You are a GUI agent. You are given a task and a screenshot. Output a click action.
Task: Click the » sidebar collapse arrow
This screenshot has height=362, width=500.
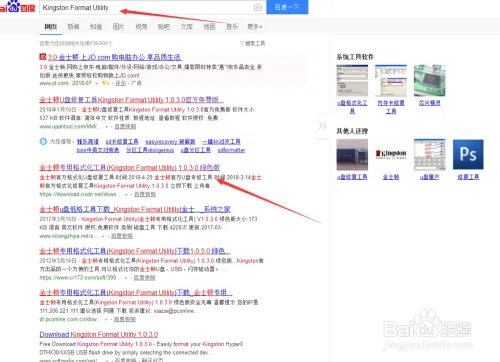coord(322,126)
